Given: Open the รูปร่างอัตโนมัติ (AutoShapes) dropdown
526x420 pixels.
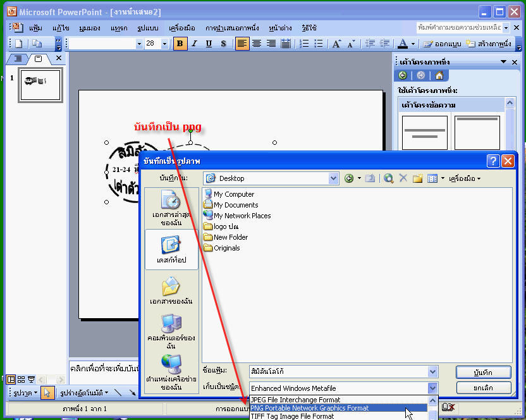Looking at the screenshot, I should click(x=84, y=393).
